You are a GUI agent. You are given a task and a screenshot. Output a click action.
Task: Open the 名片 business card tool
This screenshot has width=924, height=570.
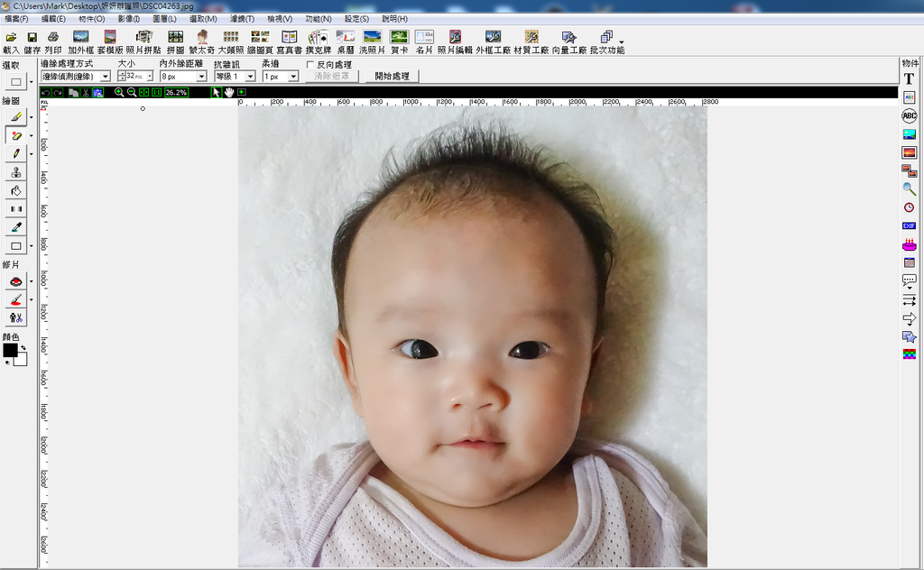(x=424, y=42)
